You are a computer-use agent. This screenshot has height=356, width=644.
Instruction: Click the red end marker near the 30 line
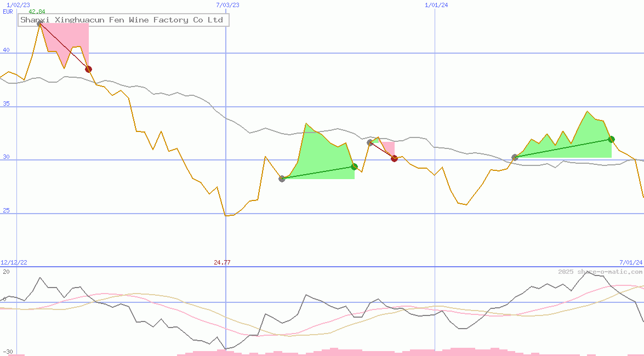click(394, 158)
